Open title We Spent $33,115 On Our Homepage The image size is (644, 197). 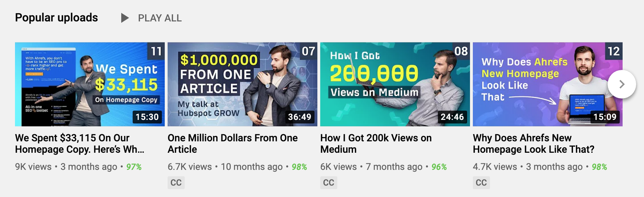point(80,143)
